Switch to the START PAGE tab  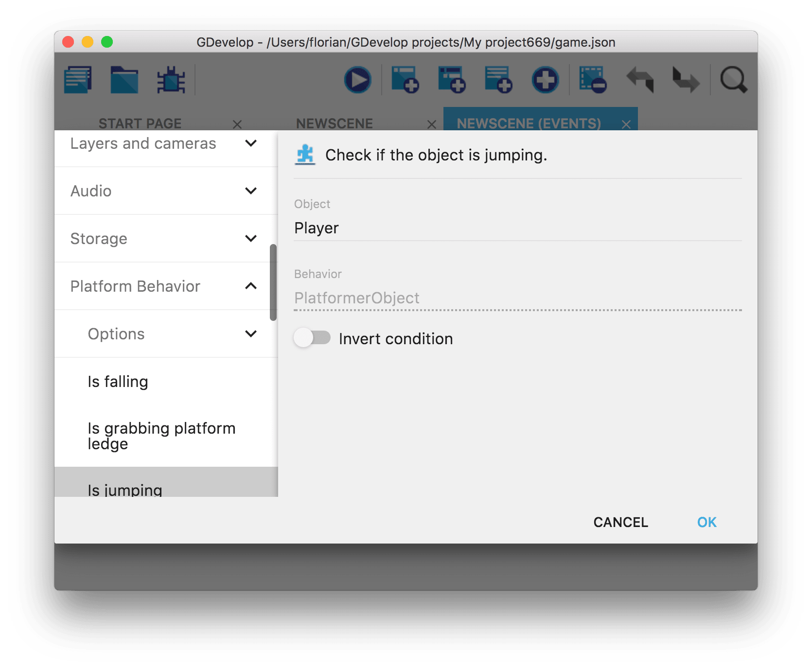(x=140, y=123)
